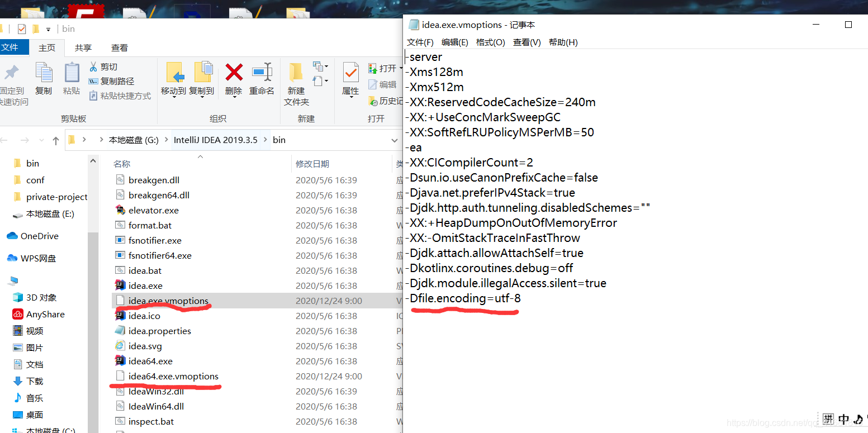
Task: Click the Copy to icon
Action: click(x=203, y=73)
